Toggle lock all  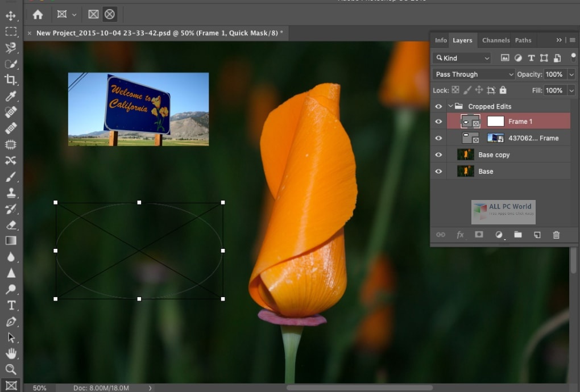[503, 90]
